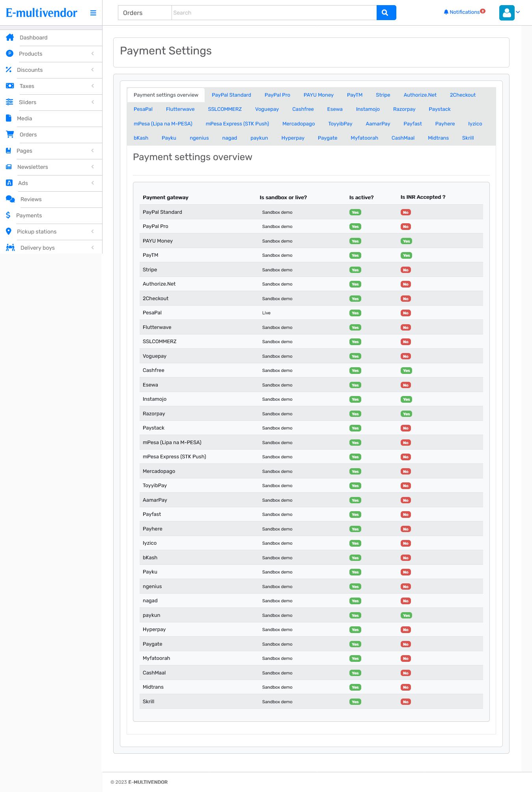Expand the Ads submenu chevron

(x=93, y=183)
